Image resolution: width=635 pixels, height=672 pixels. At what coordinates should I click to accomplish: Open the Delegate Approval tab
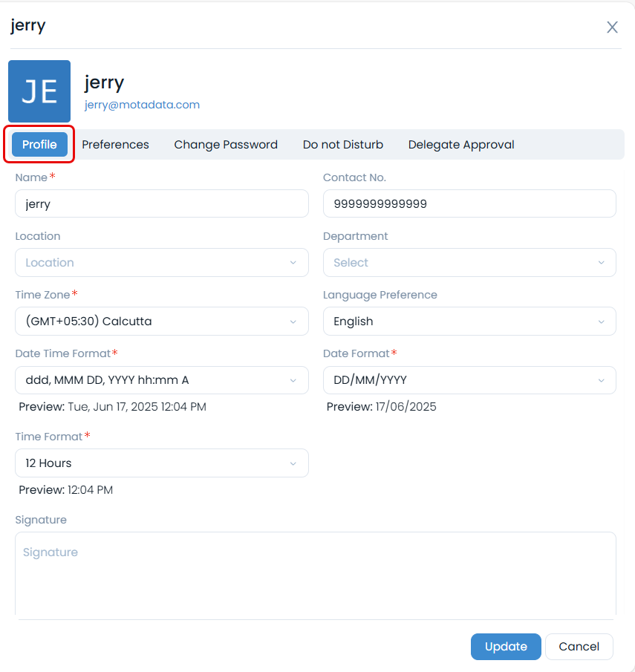461,144
